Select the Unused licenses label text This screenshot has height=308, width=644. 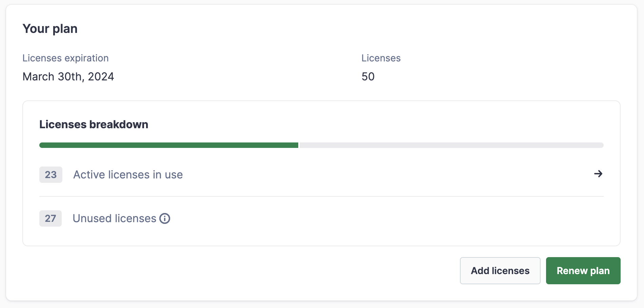click(x=114, y=218)
